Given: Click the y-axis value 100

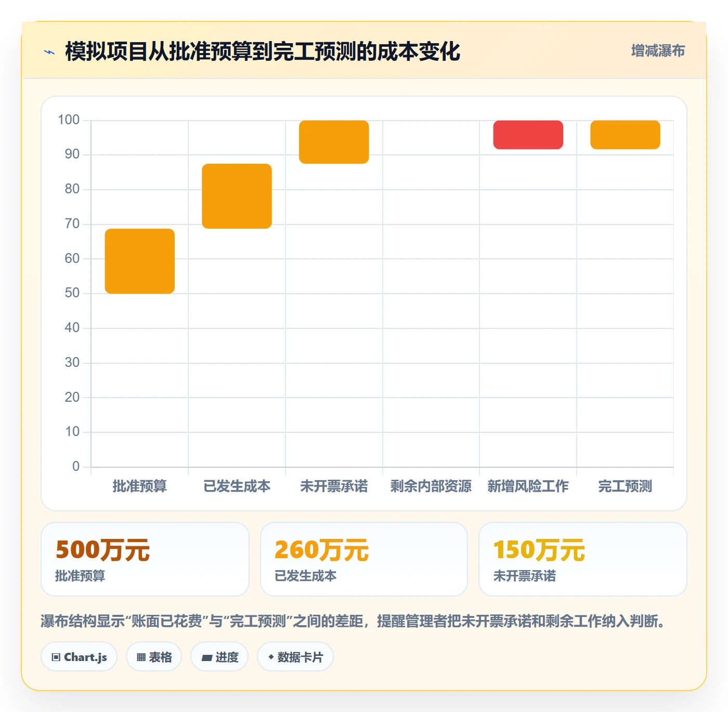Looking at the screenshot, I should coord(69,120).
